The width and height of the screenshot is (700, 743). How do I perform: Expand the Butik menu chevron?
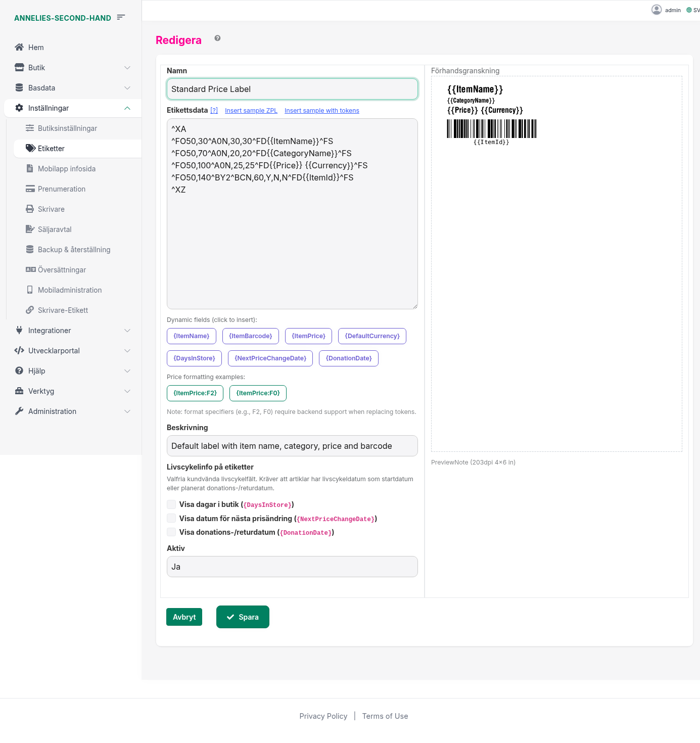pos(127,68)
